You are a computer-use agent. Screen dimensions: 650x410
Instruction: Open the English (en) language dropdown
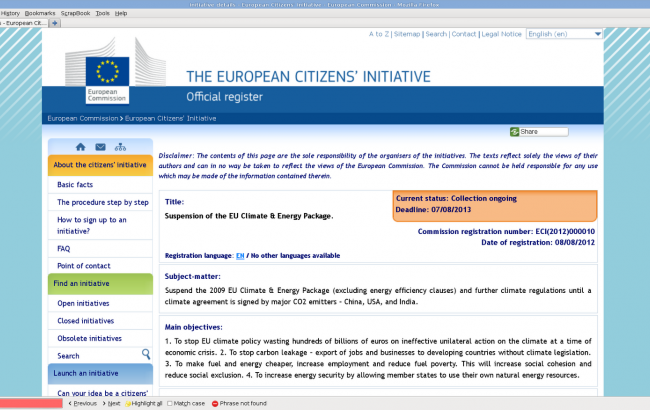point(564,34)
